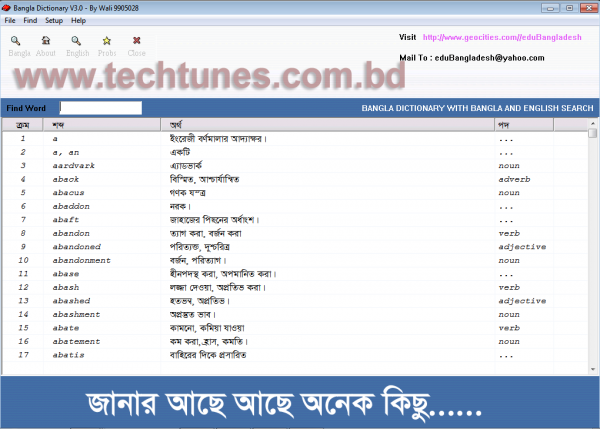This screenshot has height=429, width=600.
Task: Select the word 'abatement'
Action: (76, 341)
